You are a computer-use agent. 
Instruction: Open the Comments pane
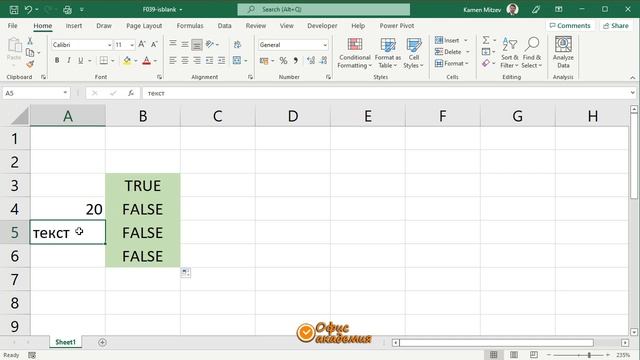click(570, 26)
